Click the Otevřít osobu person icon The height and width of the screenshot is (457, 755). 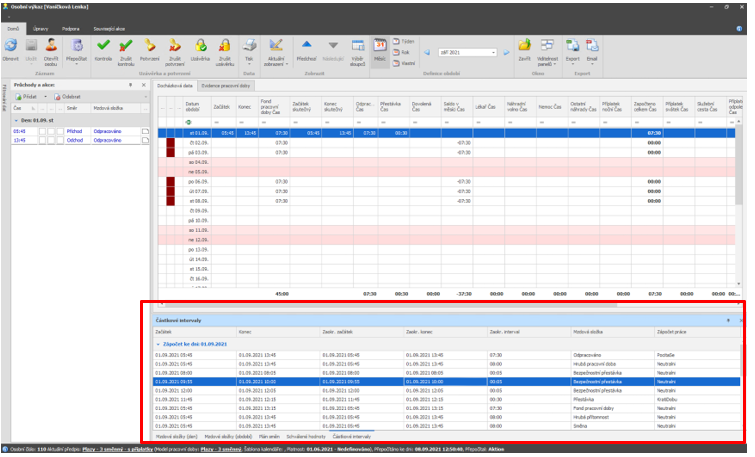pos(51,46)
